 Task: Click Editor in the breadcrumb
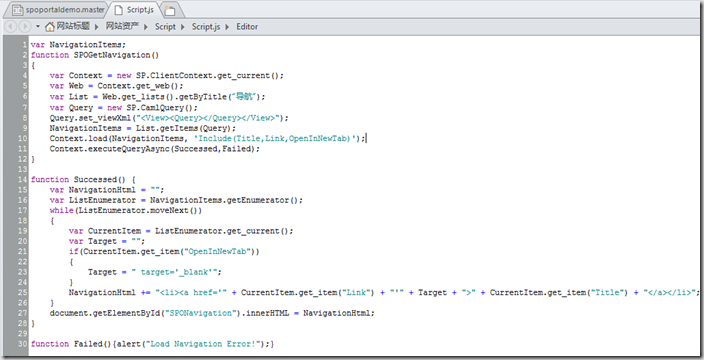(247, 26)
